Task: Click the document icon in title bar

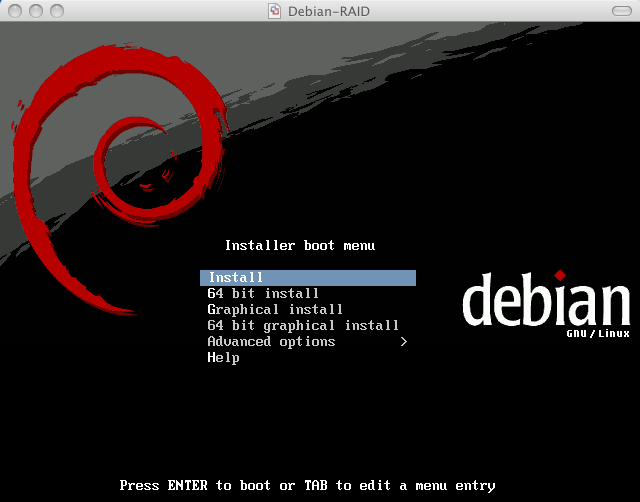Action: [275, 11]
